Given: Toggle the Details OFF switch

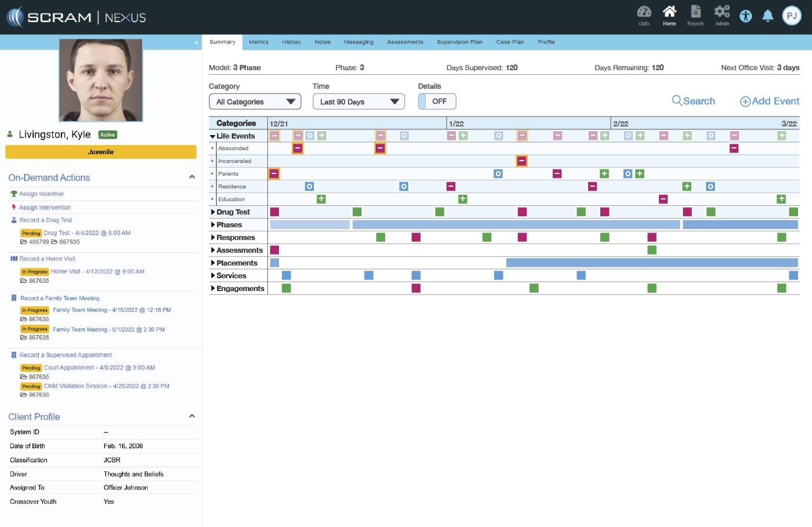Looking at the screenshot, I should coord(437,101).
